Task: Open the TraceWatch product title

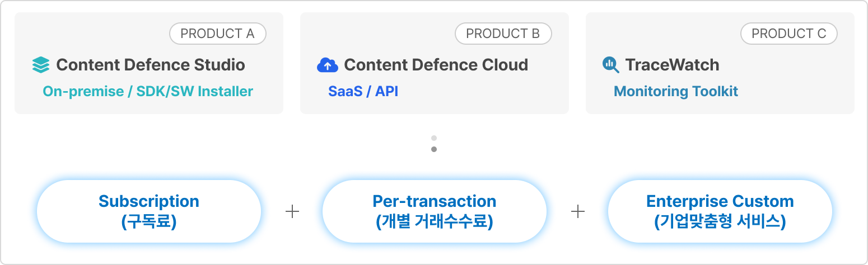Action: point(672,65)
